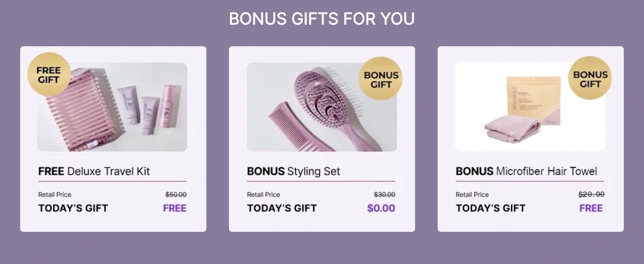Click TODAY'S GIFT label in travel kit card
The width and height of the screenshot is (644, 264).
tap(73, 208)
